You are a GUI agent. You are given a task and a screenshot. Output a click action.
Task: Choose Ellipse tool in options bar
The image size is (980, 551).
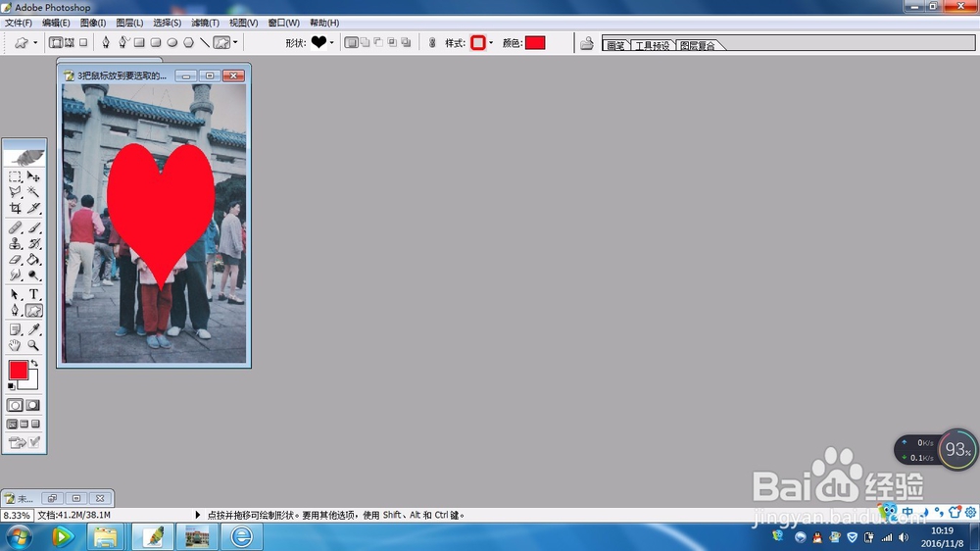(x=171, y=42)
